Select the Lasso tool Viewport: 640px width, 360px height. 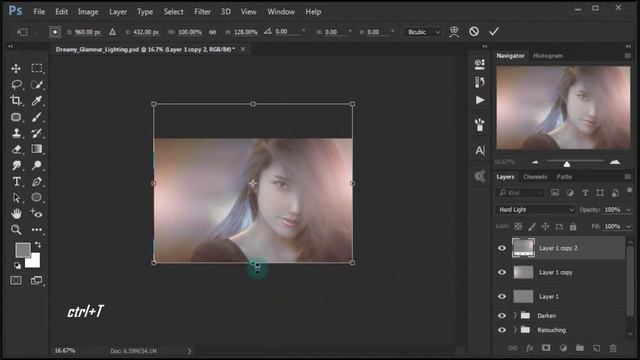click(16, 84)
